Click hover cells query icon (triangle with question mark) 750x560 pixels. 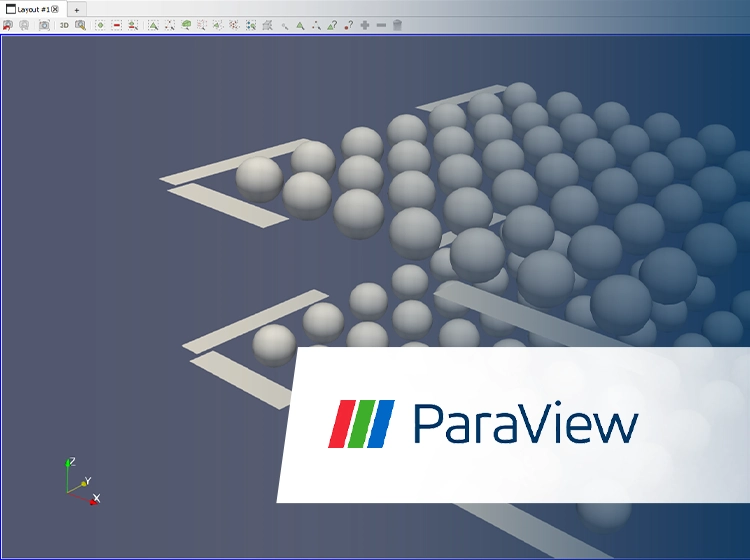tap(332, 25)
